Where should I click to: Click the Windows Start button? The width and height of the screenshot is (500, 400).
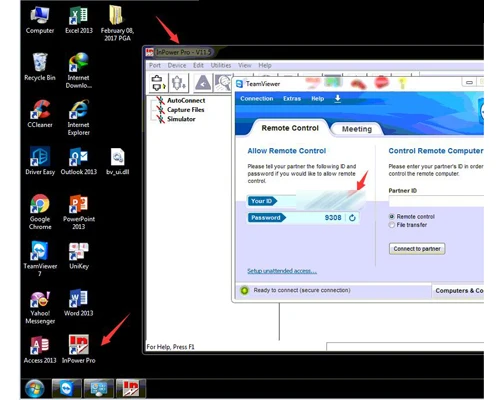[35, 389]
